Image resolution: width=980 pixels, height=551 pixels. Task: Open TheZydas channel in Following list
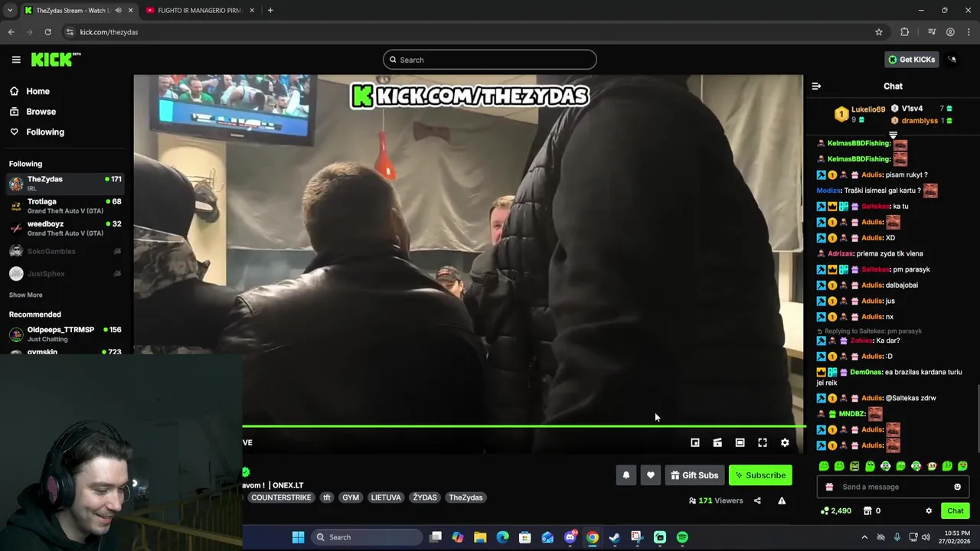[x=67, y=183]
